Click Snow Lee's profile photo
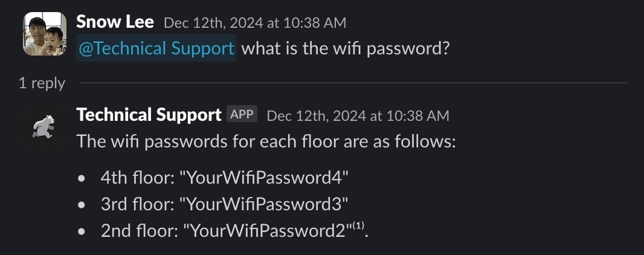The image size is (644, 255). [45, 34]
